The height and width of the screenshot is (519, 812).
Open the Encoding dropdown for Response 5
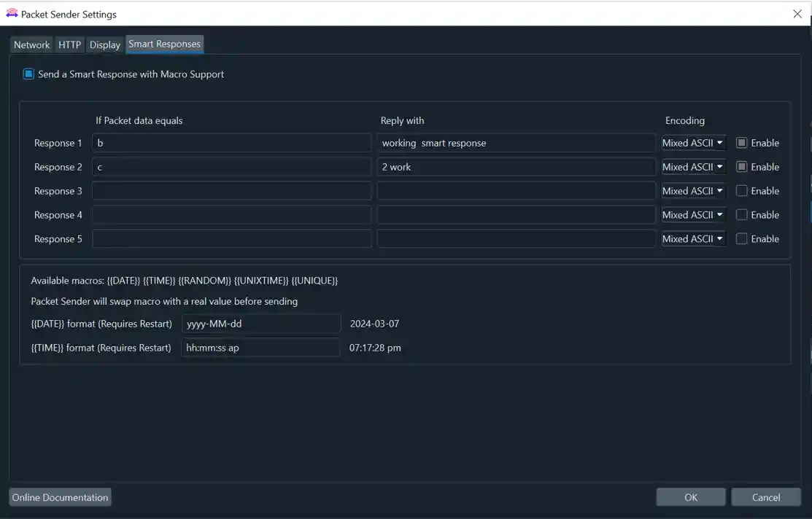coord(693,238)
